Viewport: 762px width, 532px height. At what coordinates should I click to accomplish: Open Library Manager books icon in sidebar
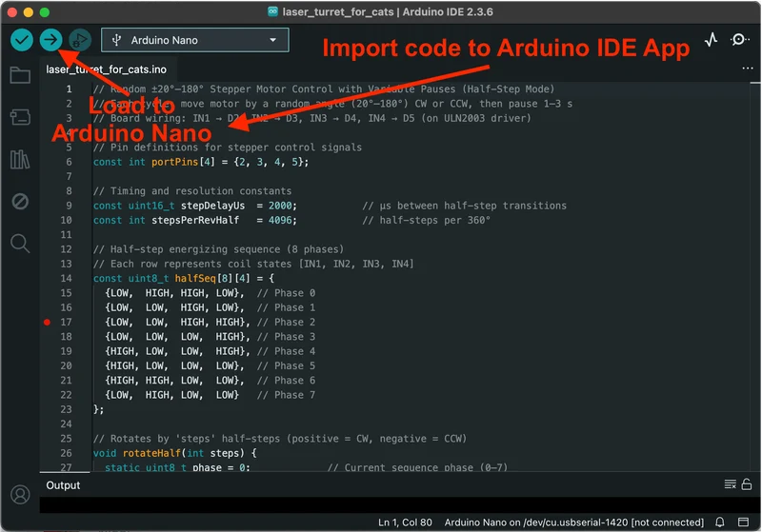[x=20, y=159]
